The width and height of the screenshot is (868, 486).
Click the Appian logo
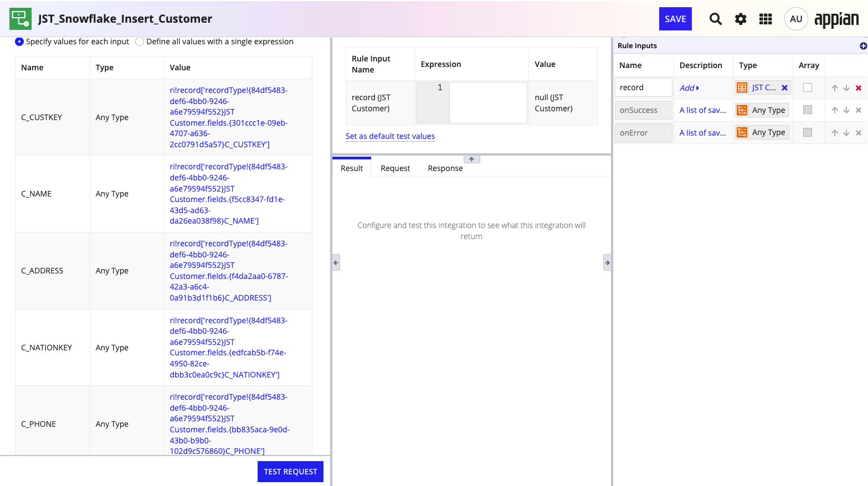(x=836, y=20)
